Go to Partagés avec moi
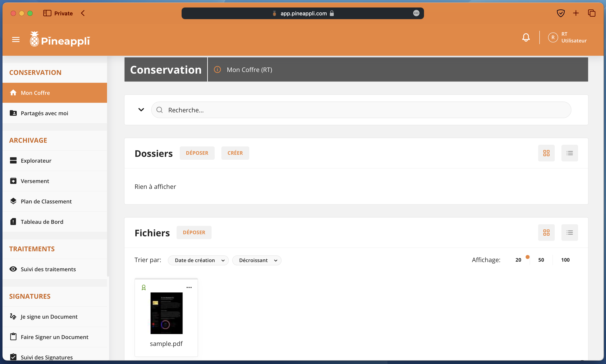Viewport: 606px width, 364px height. click(44, 113)
